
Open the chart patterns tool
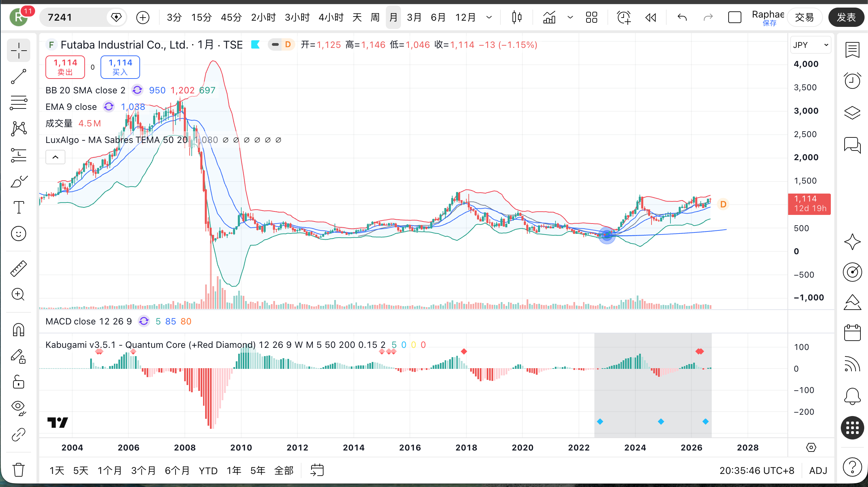click(x=19, y=129)
